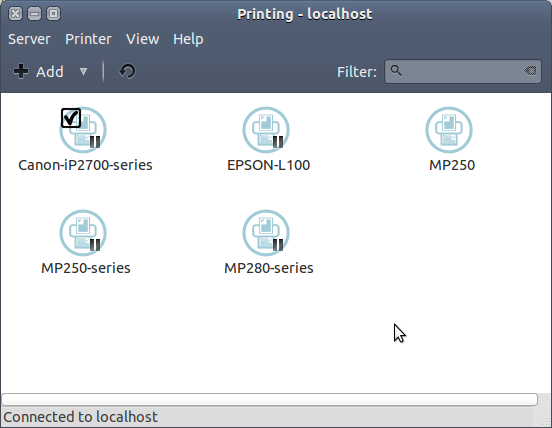Click the clear filter icon in search box

pos(530,71)
